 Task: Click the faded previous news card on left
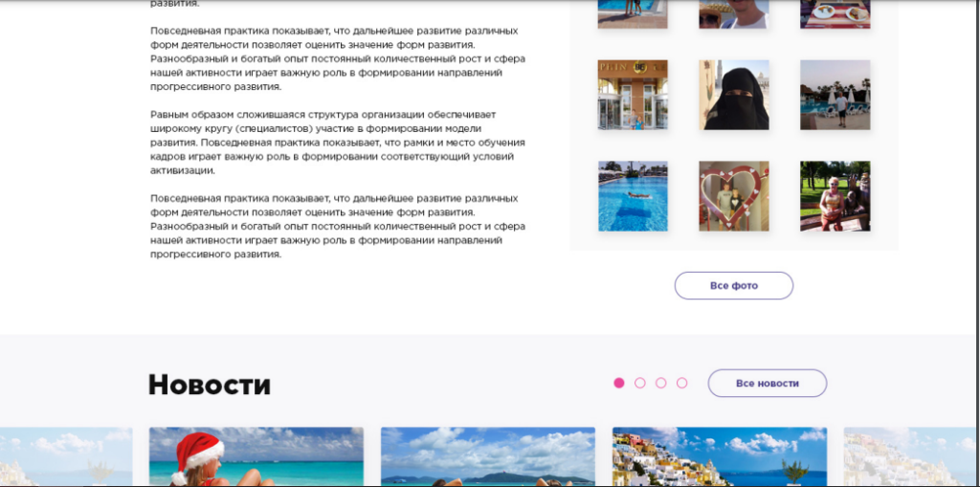[66, 456]
